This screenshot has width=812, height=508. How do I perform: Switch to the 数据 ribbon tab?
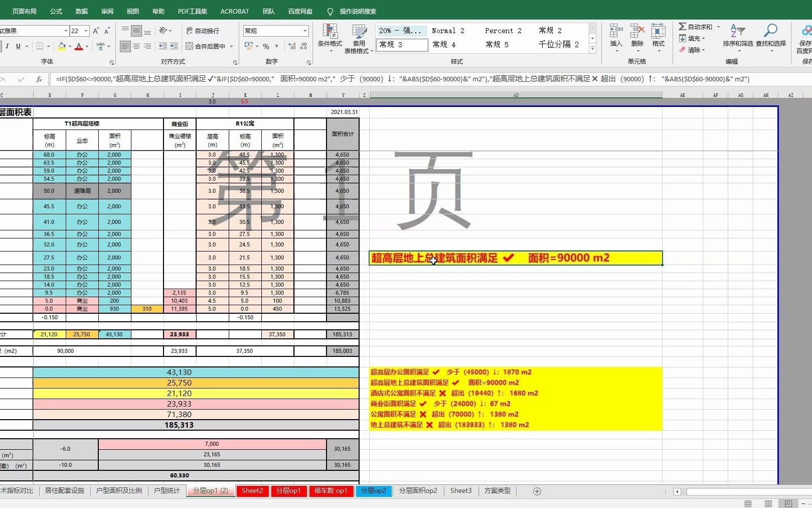click(82, 11)
